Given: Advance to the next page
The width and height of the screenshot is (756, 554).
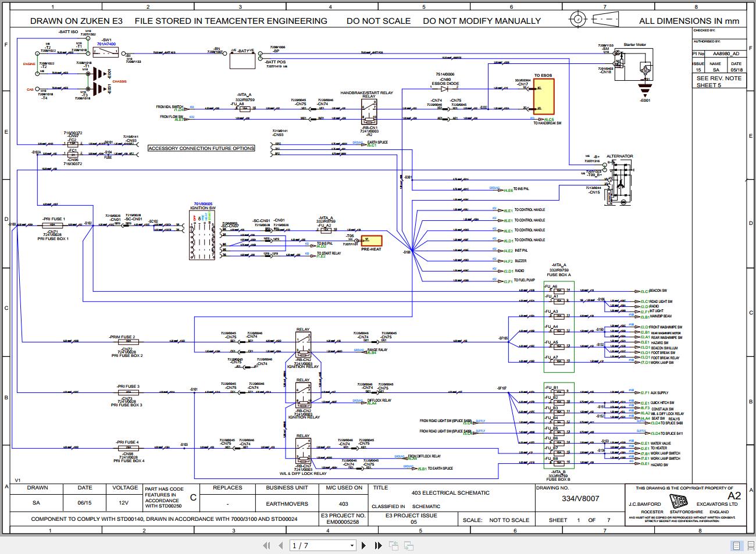Looking at the screenshot, I should tap(364, 545).
